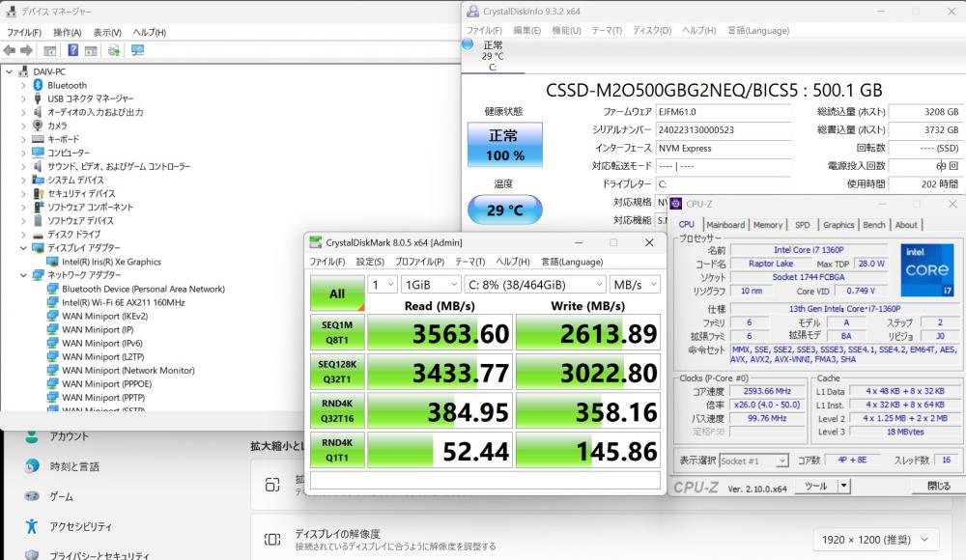Viewport: 966px width, 560px height.
Task: Click the Device Manager title bar icon
Action: pyautogui.click(x=11, y=11)
